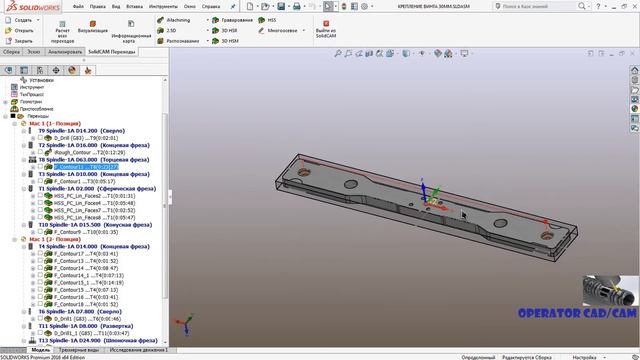Tick the checkbox for D_Drill1 (G83) T6

tap(40, 318)
